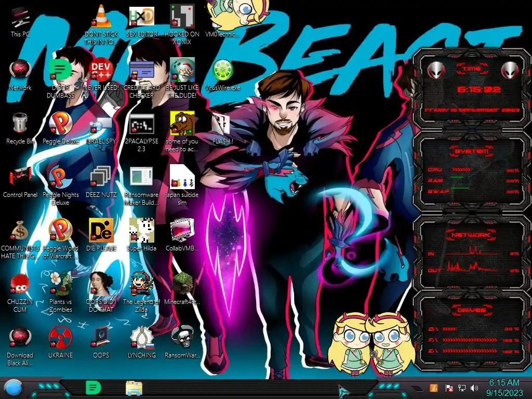This screenshot has width=532, height=399.
Task: Click the F:\ drive row in DRIVES gadget
Action: [474, 340]
